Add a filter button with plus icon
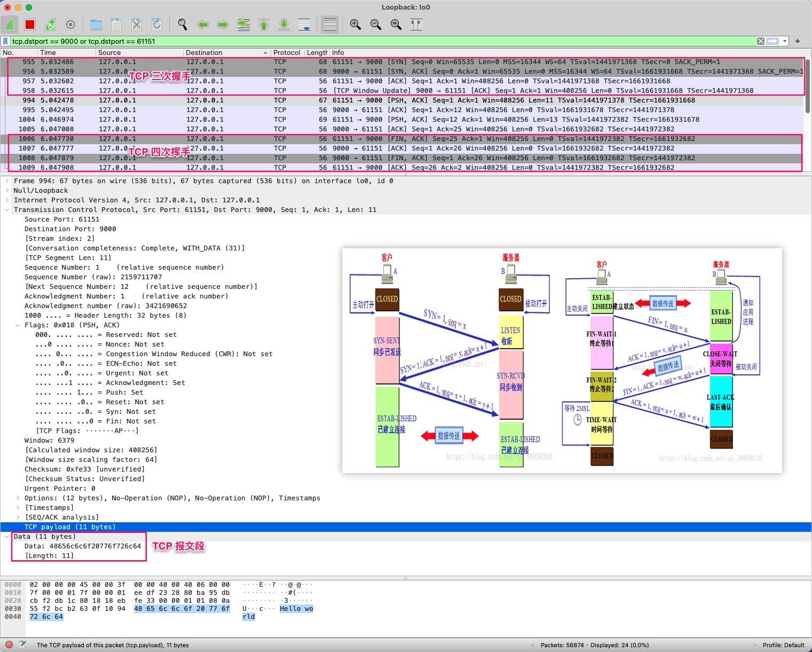The width and height of the screenshot is (812, 652). point(798,41)
